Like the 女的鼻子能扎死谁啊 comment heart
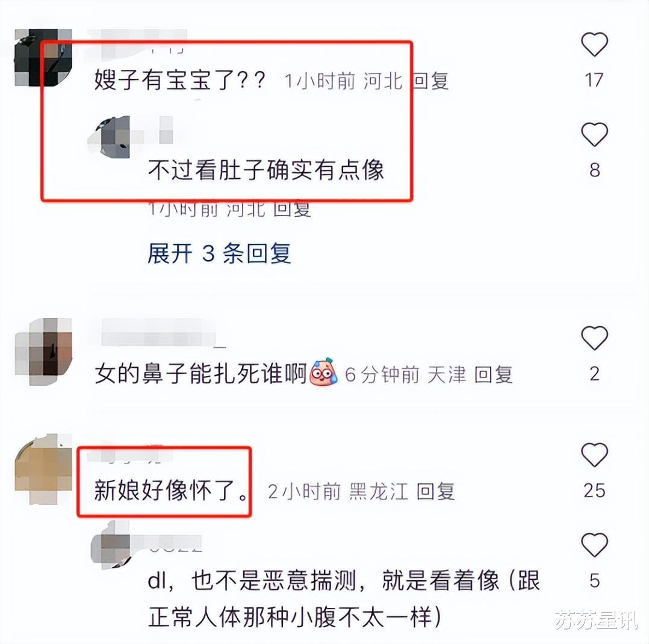The image size is (649, 644). pyautogui.click(x=594, y=338)
